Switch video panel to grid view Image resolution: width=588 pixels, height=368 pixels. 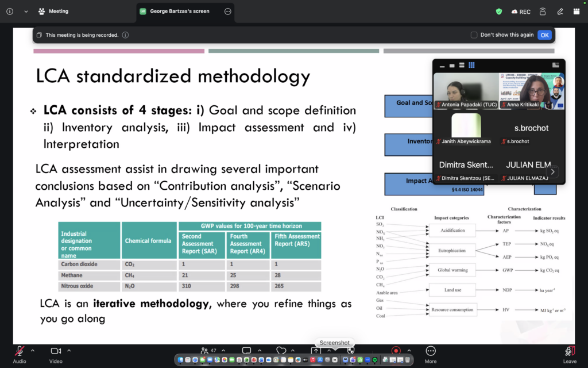click(471, 65)
